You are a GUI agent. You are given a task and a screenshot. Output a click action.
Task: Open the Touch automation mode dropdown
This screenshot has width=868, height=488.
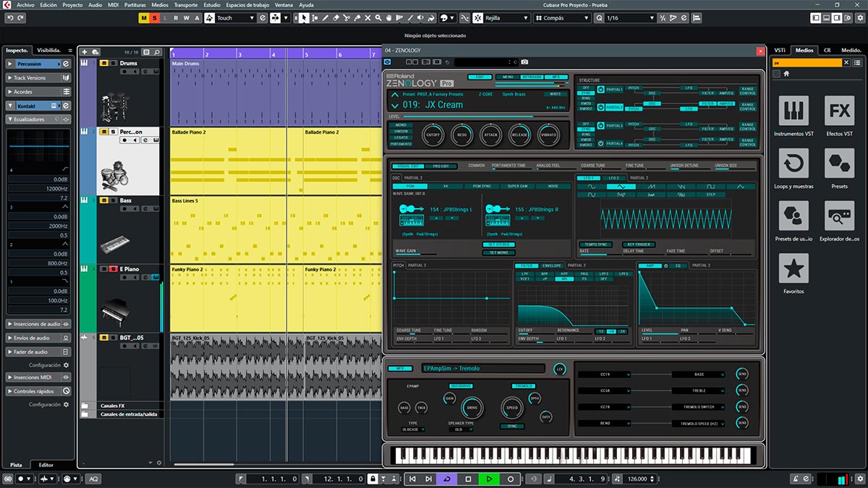pos(235,18)
